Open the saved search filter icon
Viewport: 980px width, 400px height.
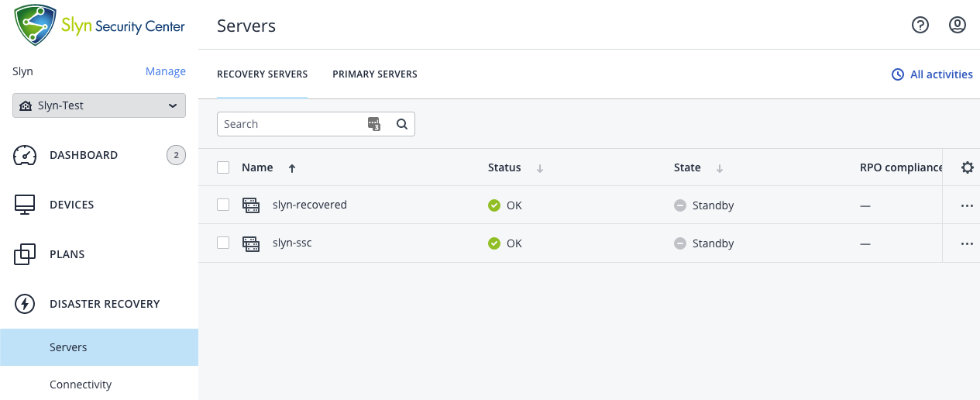click(375, 124)
